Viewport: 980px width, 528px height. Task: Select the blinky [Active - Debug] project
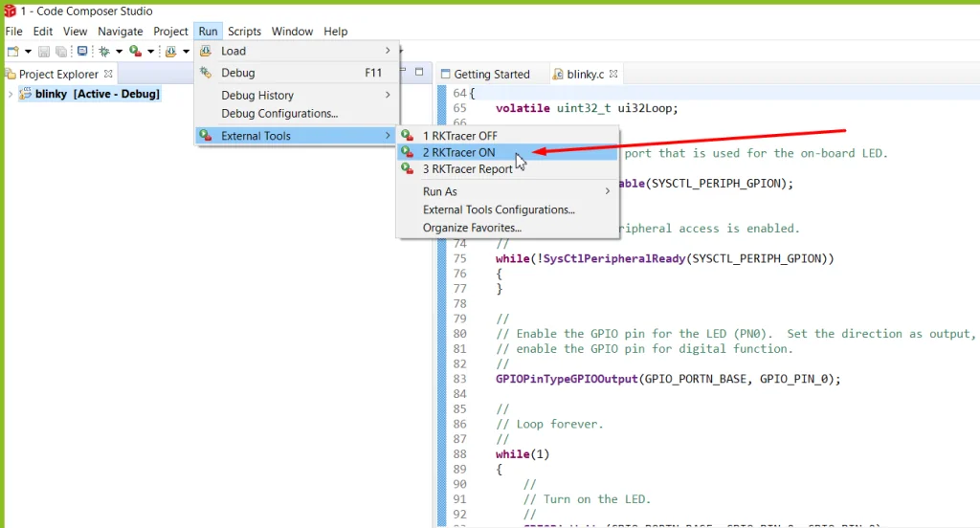point(98,95)
